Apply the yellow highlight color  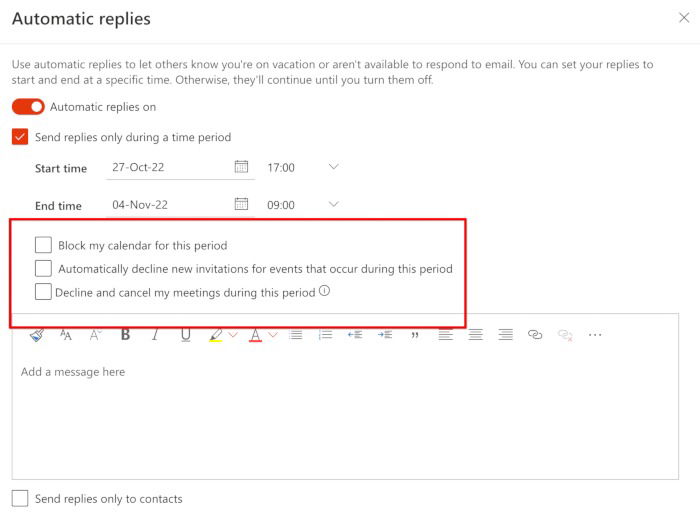(x=216, y=335)
